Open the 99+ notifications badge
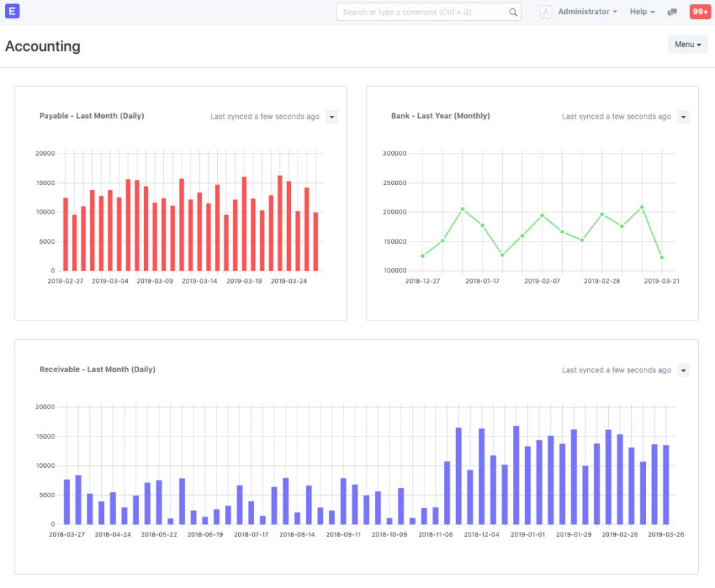 point(700,12)
